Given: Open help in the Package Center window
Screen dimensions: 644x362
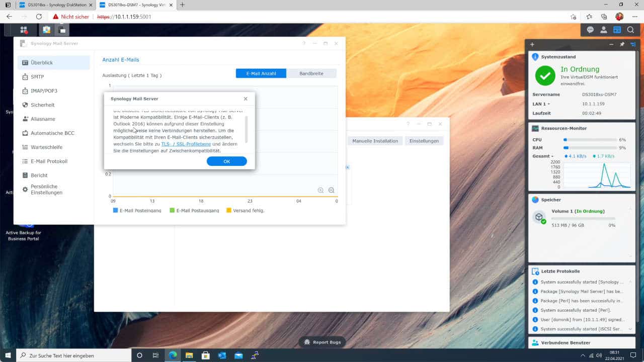Looking at the screenshot, I should (x=408, y=124).
